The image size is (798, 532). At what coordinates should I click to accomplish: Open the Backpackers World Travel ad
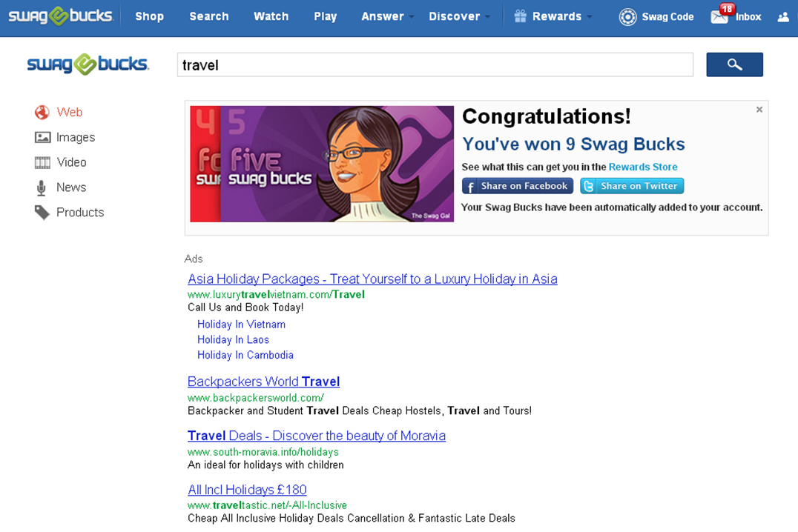[263, 382]
